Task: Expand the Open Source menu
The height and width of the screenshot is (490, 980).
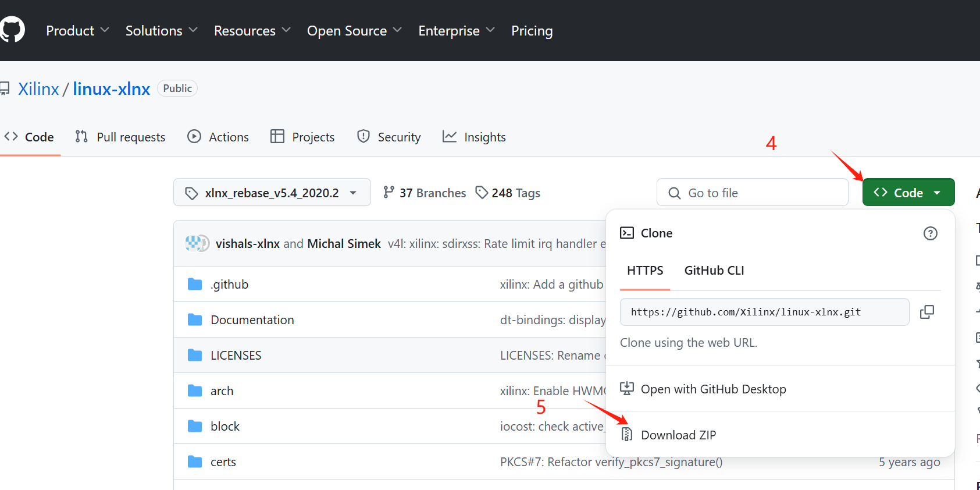Action: pyautogui.click(x=354, y=31)
